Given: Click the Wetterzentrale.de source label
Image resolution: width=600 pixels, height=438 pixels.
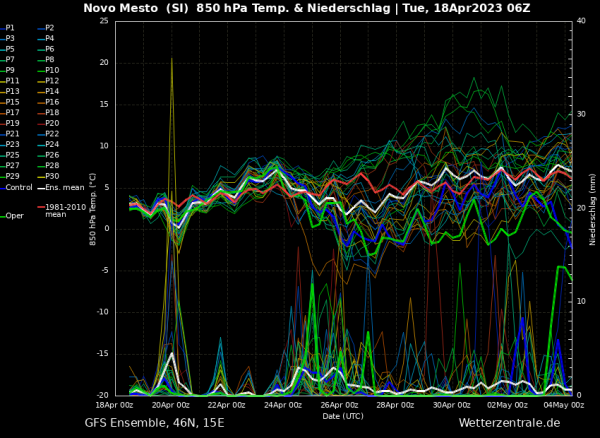Looking at the screenshot, I should tap(509, 423).
